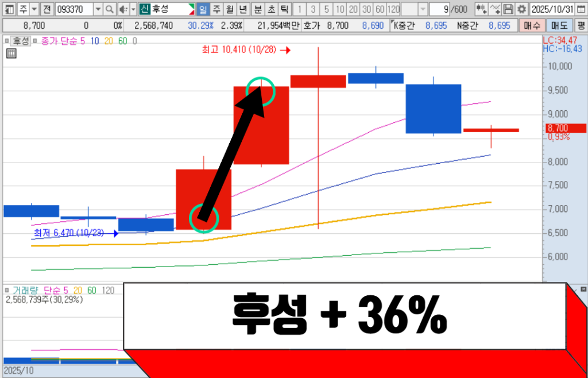Click the save chart floppy disk icon
This screenshot has height=378, width=588.
[x=508, y=9]
